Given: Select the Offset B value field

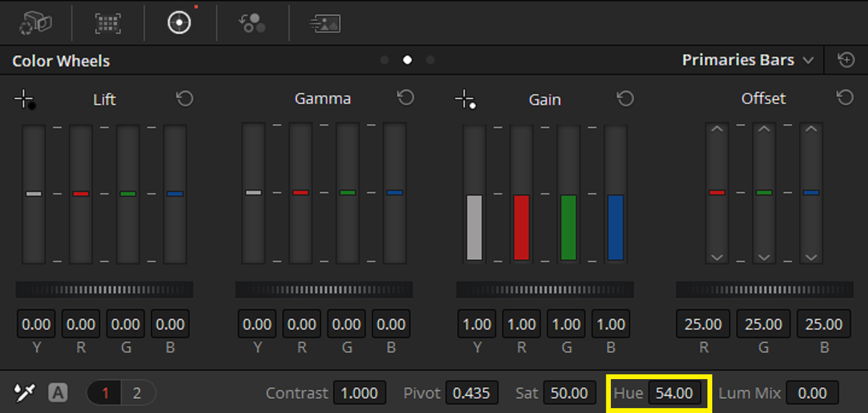Looking at the screenshot, I should [x=824, y=324].
